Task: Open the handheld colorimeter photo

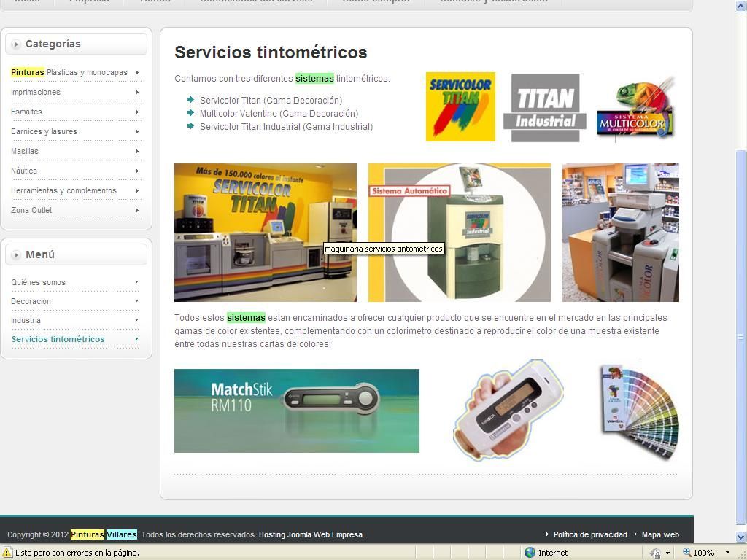Action: pyautogui.click(x=508, y=410)
